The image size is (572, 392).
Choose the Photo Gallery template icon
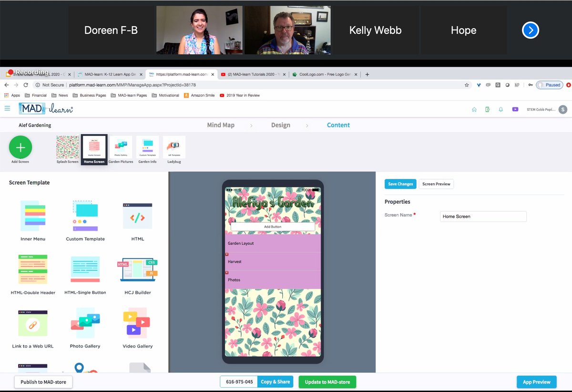click(x=85, y=323)
